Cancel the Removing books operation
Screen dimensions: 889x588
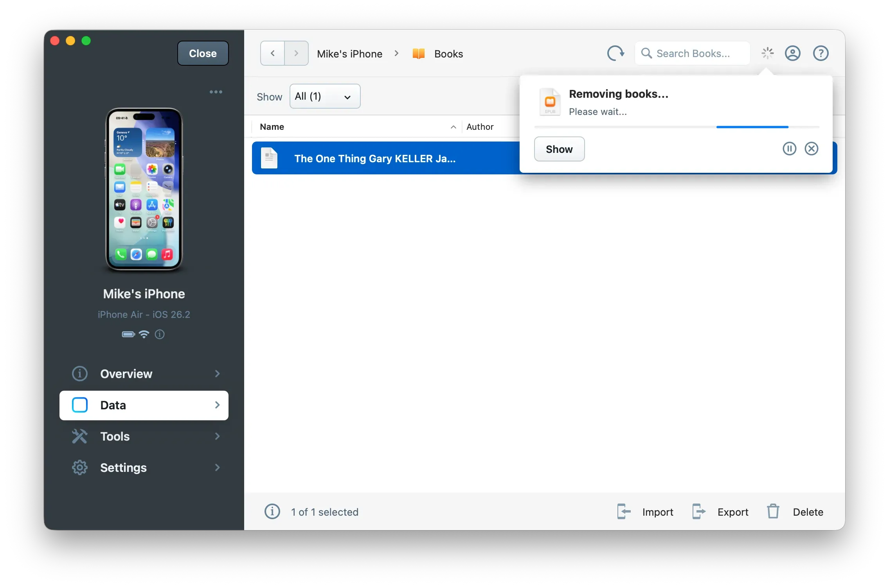811,149
